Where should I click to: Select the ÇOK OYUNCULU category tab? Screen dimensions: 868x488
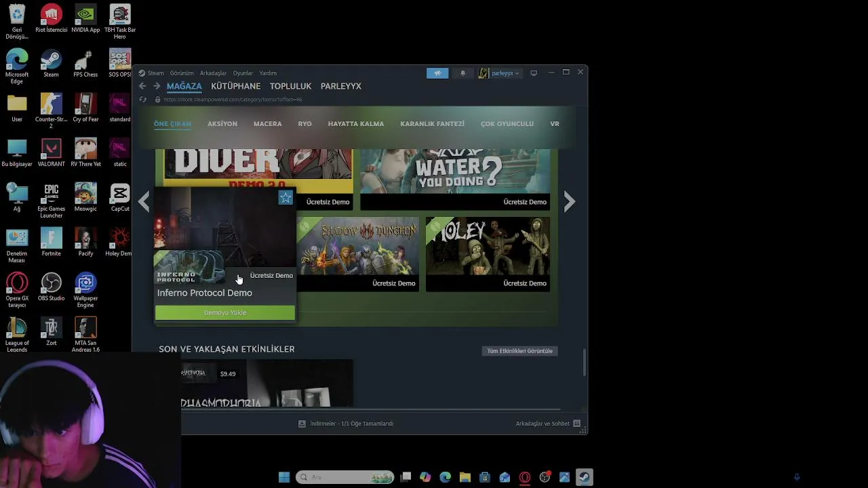pyautogui.click(x=507, y=124)
